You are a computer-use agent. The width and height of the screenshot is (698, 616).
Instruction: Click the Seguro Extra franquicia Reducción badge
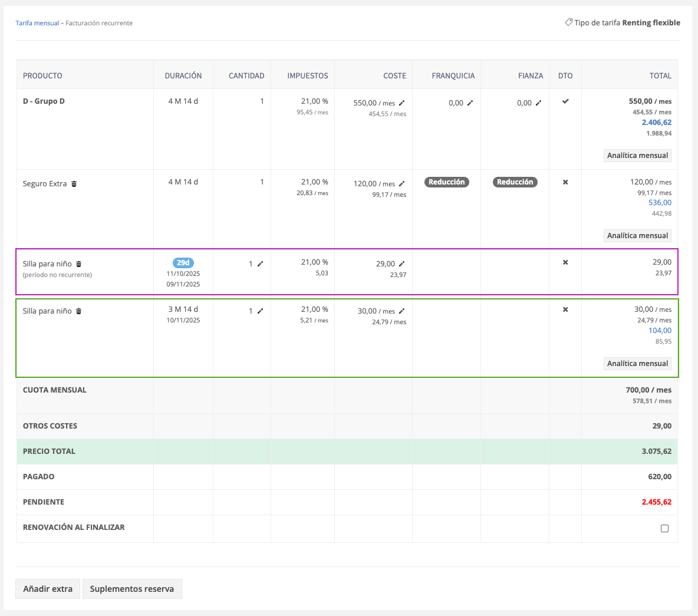tap(447, 182)
